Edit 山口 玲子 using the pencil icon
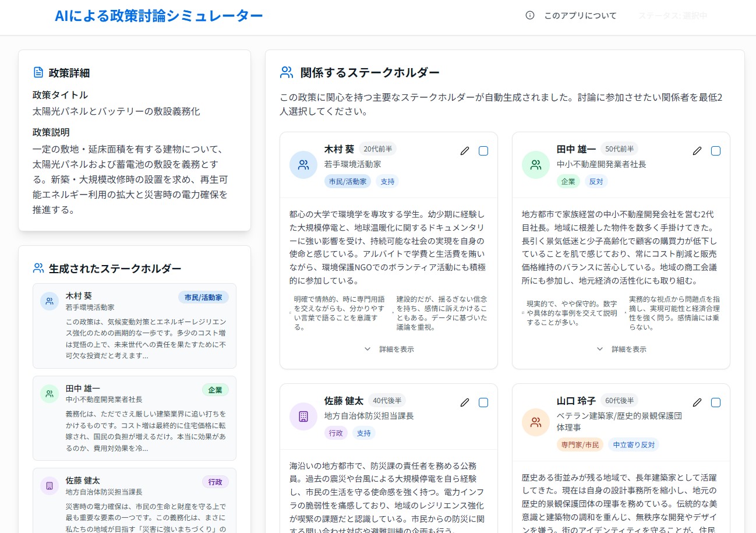Screen dimensions: 756x533 pyautogui.click(x=697, y=403)
